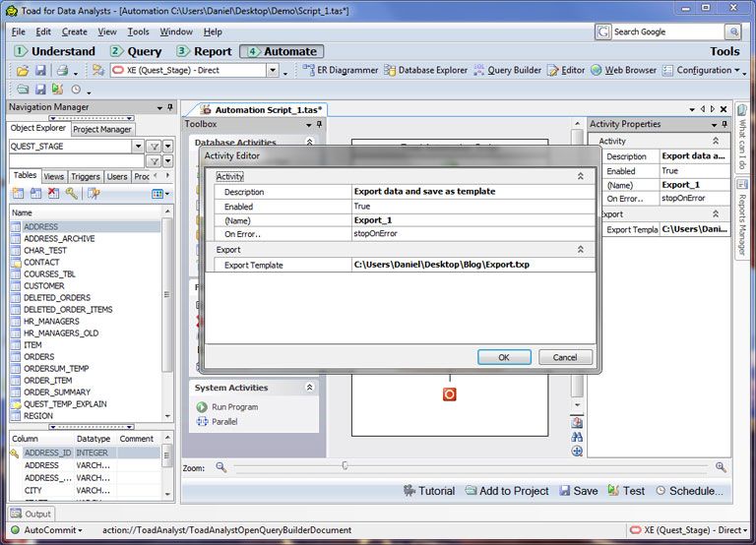Open the ER Diagrammer tool
Viewport: 756px width, 545px height.
click(341, 71)
